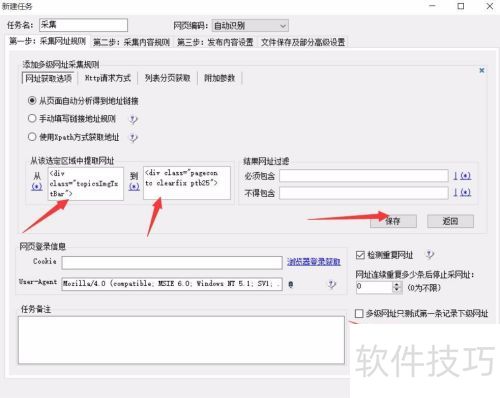Image resolution: width=500 pixels, height=398 pixels.
Task: Maximize the new task window
Action: pyautogui.click(x=461, y=6)
